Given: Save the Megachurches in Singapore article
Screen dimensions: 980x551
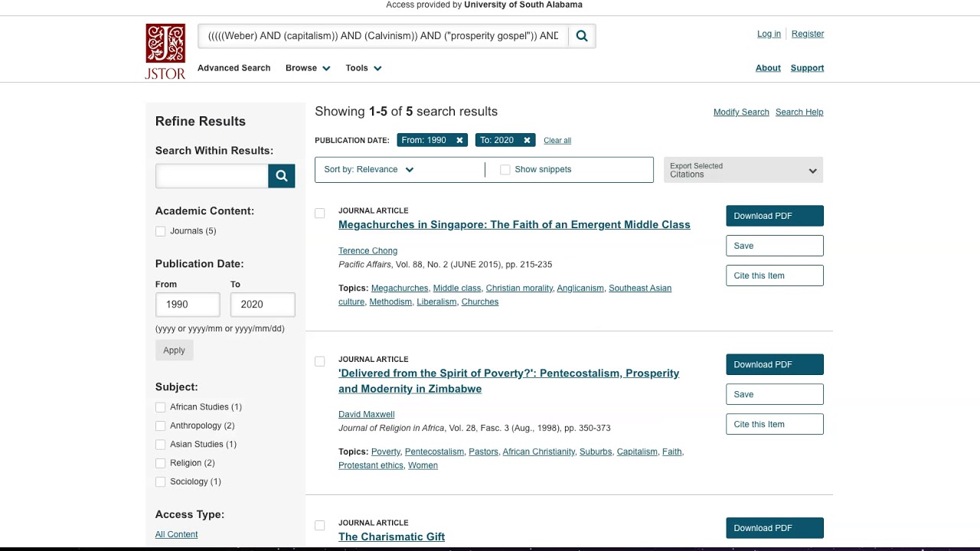Looking at the screenshot, I should coord(775,246).
